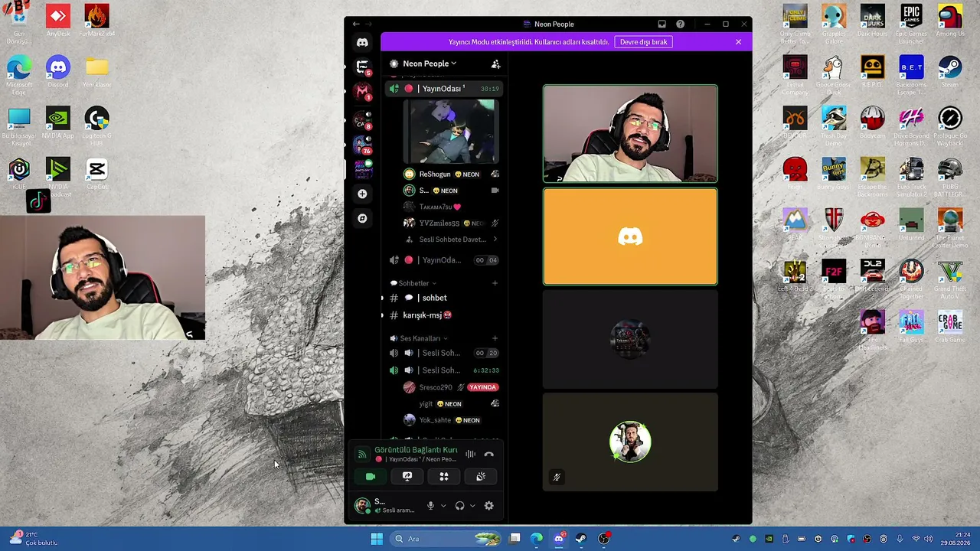
Task: Click the Ara taskbar search box
Action: click(446, 539)
